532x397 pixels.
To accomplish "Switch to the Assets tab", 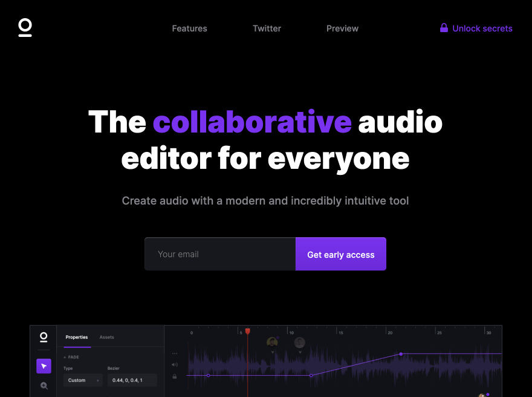I will tap(106, 337).
